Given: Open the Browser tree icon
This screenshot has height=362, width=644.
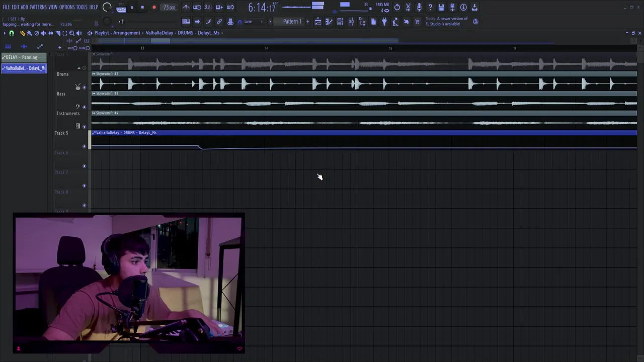Looking at the screenshot, I should 362,22.
